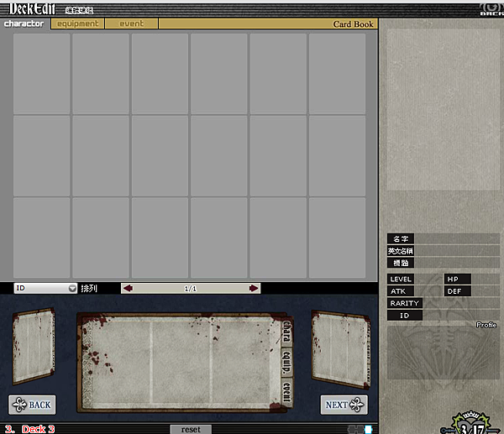The width and height of the screenshot is (504, 434).
Task: Open the equipment tab
Action: point(78,24)
